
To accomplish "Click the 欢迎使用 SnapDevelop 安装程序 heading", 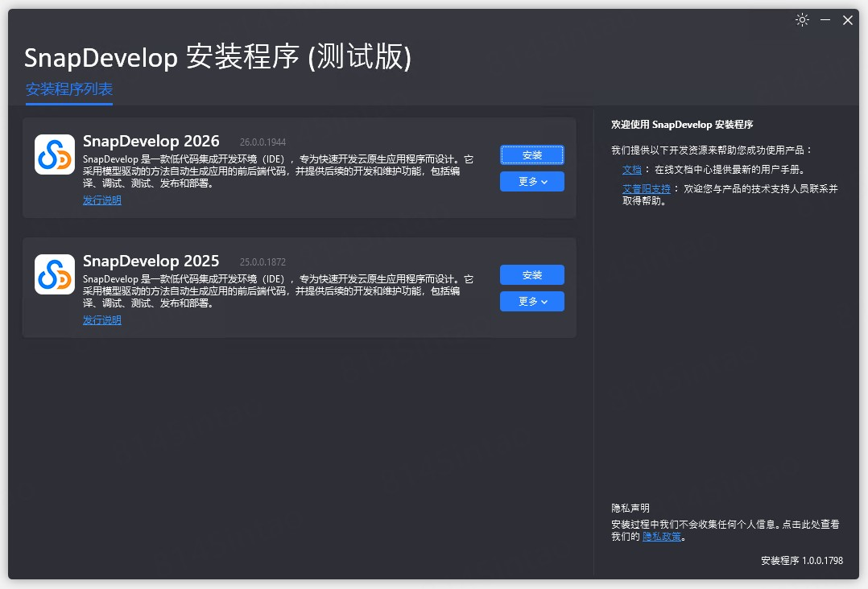I will pos(682,125).
